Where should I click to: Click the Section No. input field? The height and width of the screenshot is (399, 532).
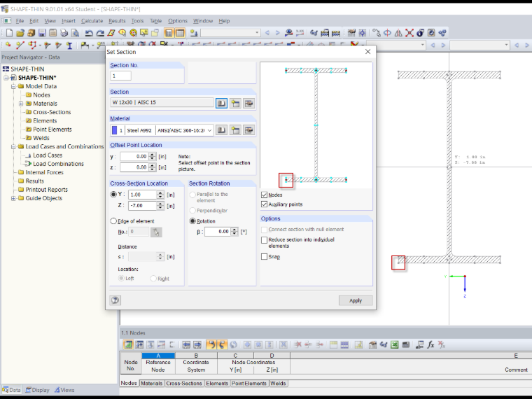[120, 76]
